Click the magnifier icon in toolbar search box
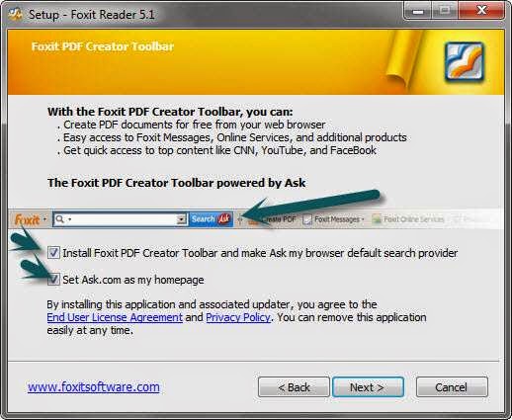Image resolution: width=512 pixels, height=420 pixels. (x=60, y=219)
